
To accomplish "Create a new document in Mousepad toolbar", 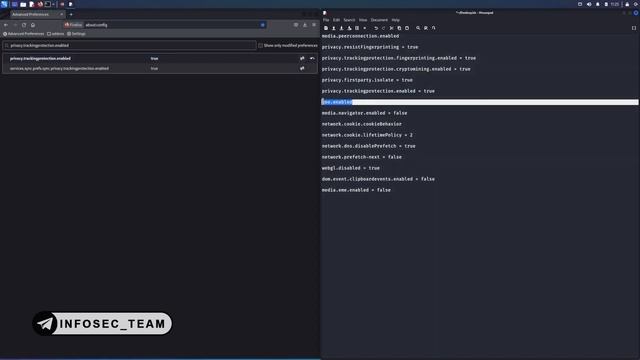I will [x=326, y=28].
